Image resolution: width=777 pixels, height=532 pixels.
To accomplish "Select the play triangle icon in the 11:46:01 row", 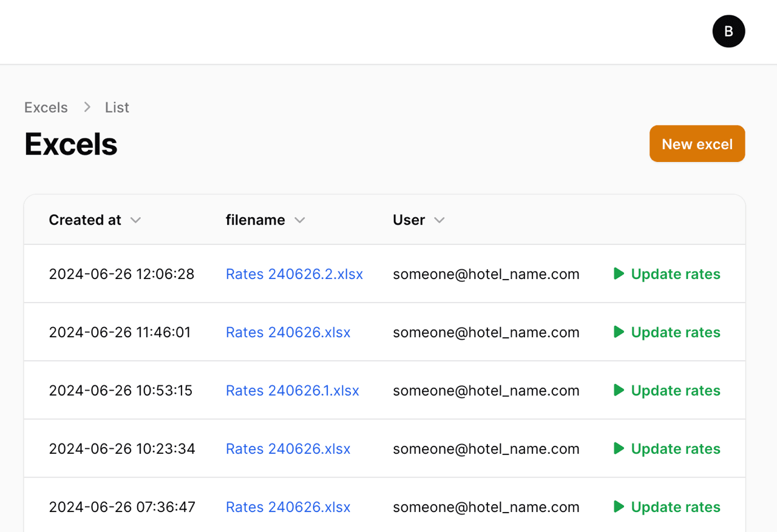I will (x=619, y=332).
